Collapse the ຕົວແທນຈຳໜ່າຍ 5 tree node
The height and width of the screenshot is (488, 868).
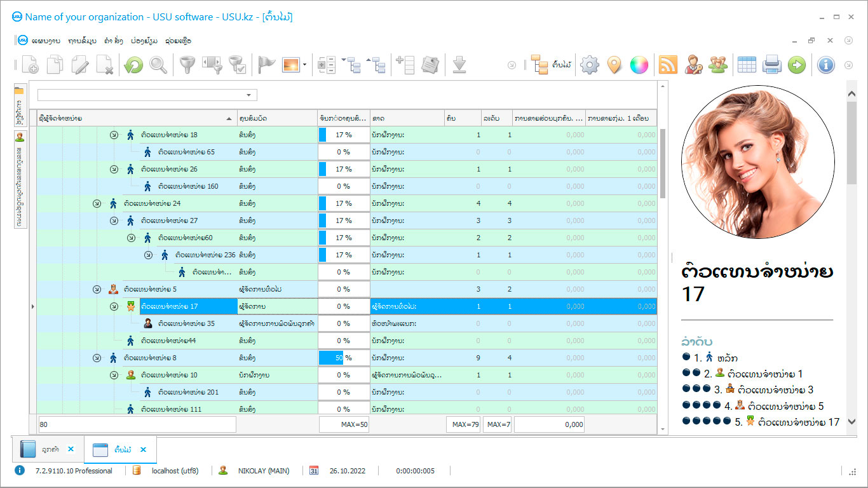click(97, 289)
